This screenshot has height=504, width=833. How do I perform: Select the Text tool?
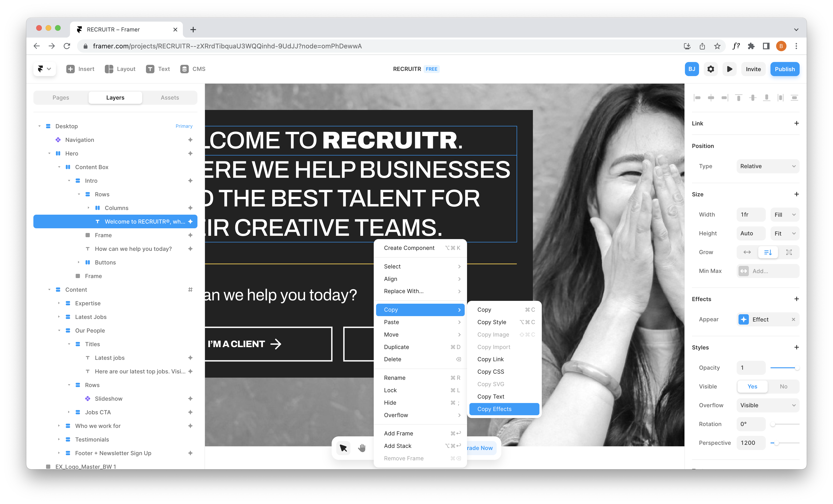point(158,69)
